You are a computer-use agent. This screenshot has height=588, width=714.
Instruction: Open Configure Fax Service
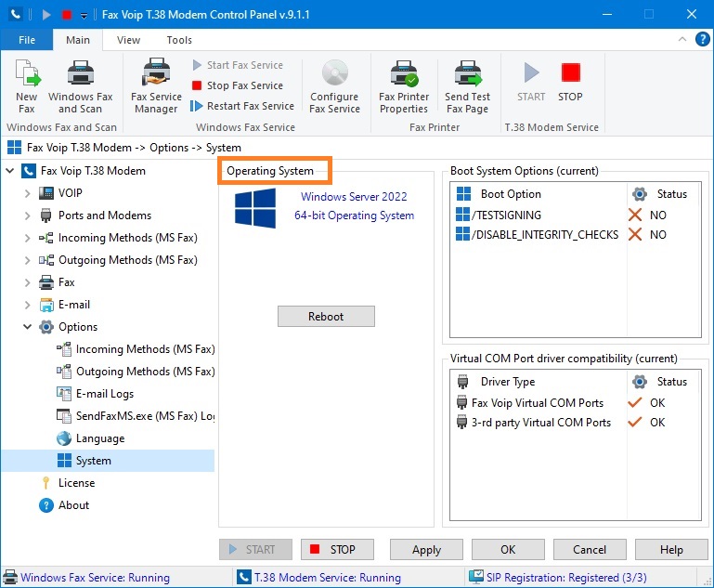(334, 86)
